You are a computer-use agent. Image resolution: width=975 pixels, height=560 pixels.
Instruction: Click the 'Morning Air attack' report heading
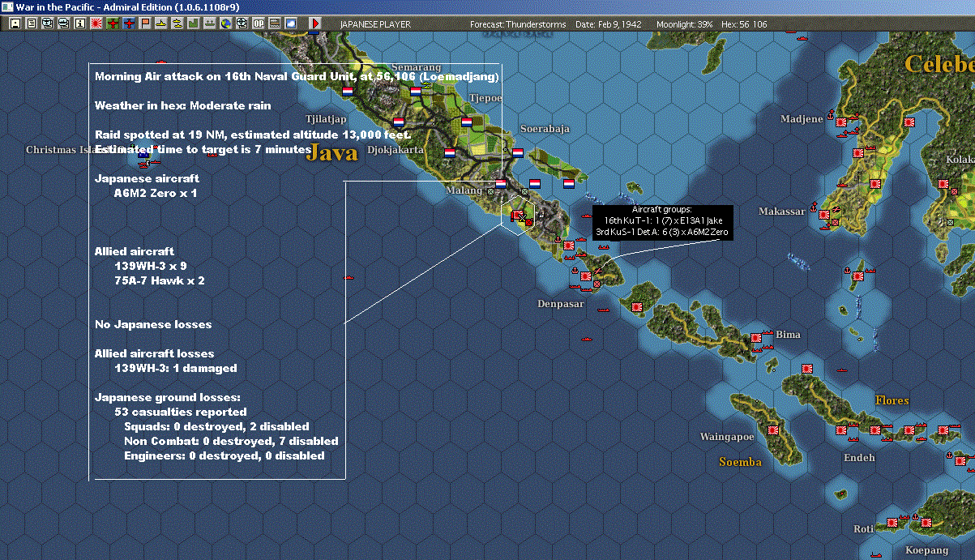pyautogui.click(x=297, y=76)
